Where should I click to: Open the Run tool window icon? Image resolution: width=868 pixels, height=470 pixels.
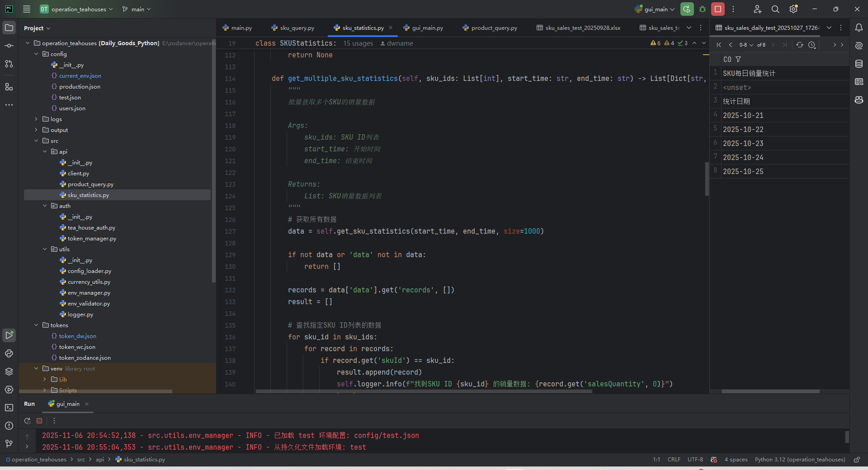click(x=9, y=335)
